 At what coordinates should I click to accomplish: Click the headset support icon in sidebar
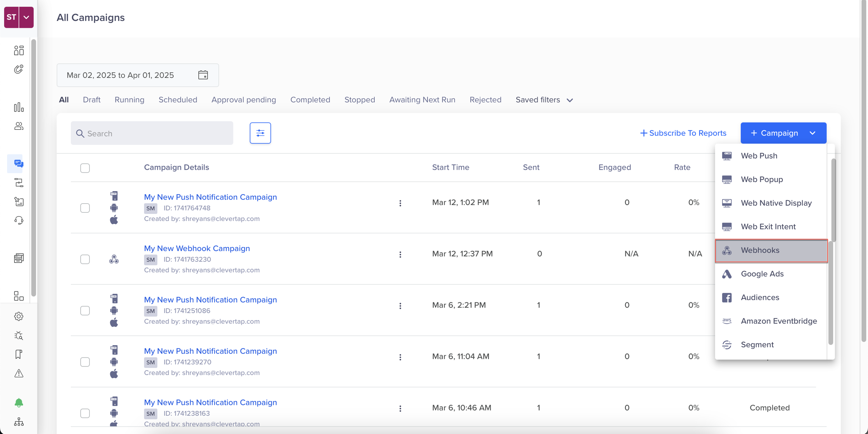(19, 221)
